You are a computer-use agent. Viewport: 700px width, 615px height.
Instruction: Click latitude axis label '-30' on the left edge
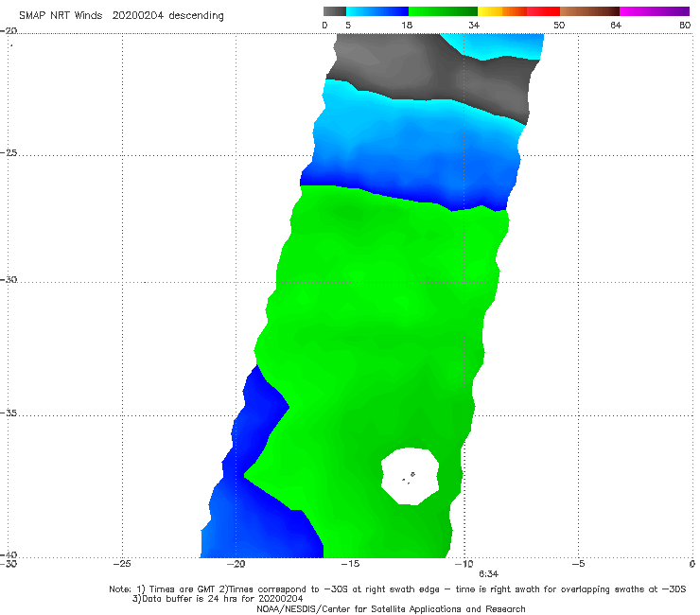(9, 279)
